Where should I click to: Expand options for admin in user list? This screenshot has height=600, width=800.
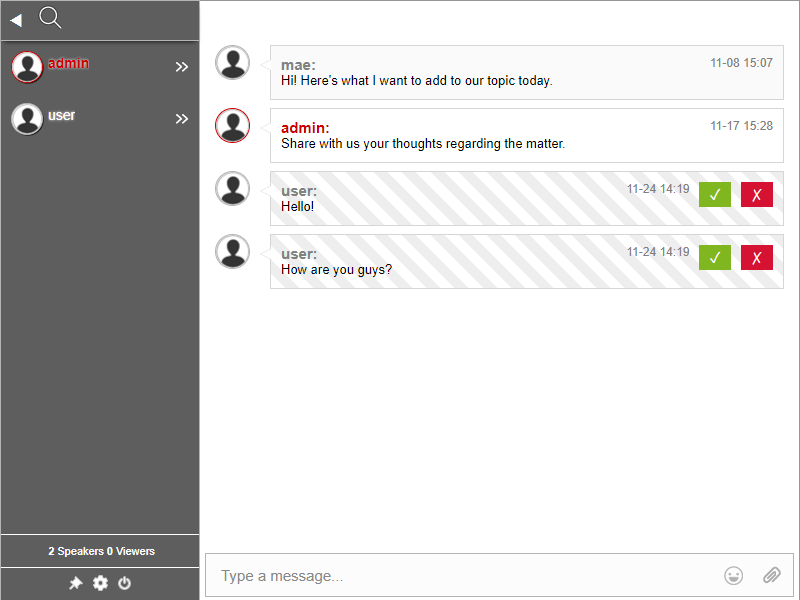coord(182,67)
